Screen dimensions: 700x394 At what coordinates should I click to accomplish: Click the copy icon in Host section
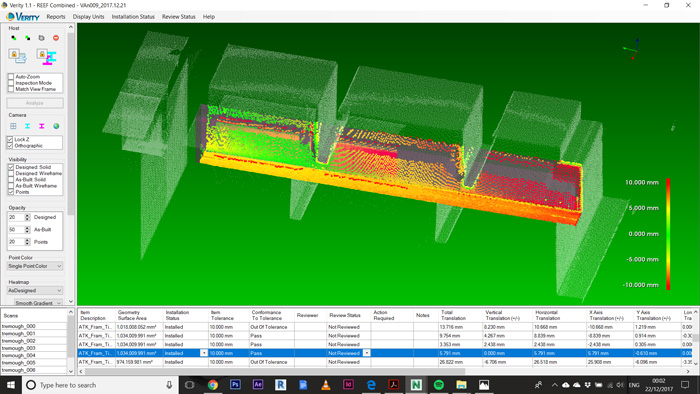pyautogui.click(x=42, y=38)
